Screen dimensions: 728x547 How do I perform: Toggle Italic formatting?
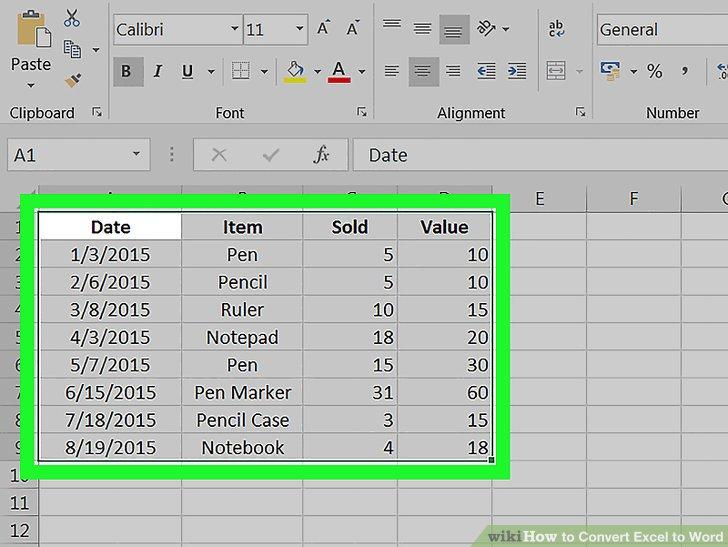point(158,71)
